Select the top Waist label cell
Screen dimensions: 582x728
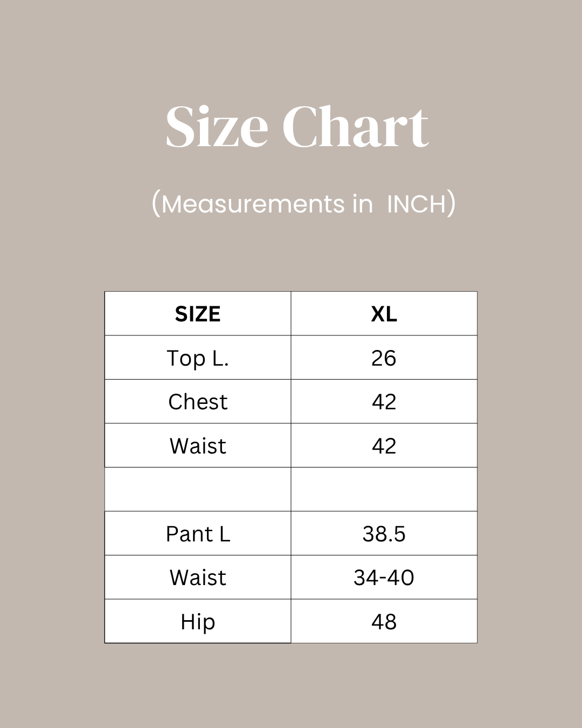click(198, 446)
